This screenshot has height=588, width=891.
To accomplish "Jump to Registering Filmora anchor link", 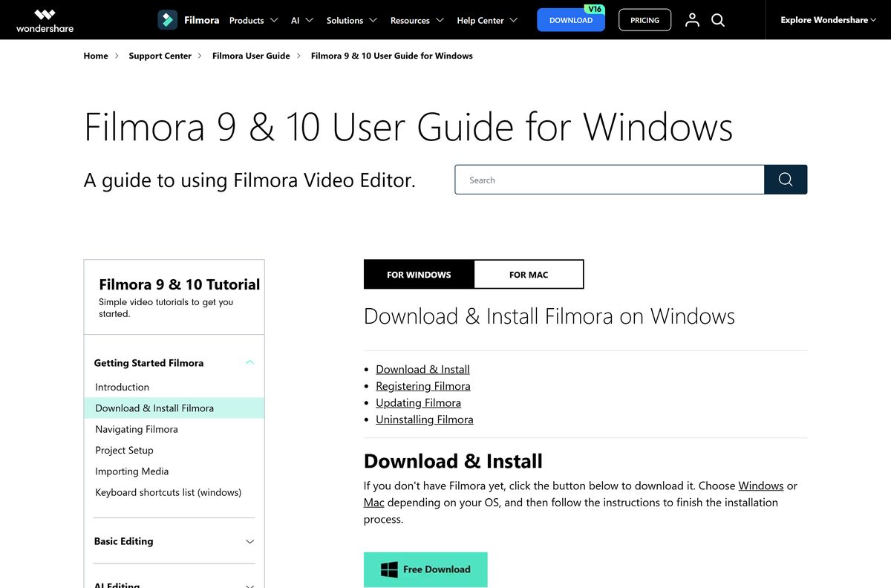I will [x=423, y=386].
